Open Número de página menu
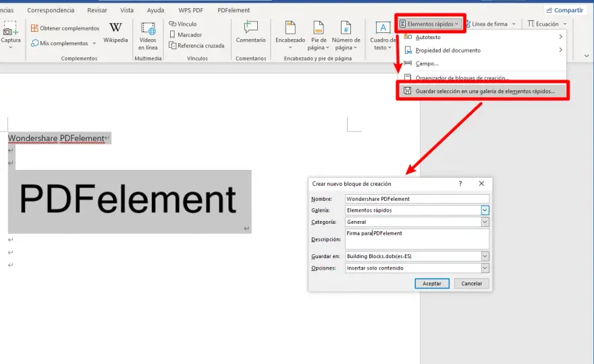594x364 pixels. [x=346, y=36]
